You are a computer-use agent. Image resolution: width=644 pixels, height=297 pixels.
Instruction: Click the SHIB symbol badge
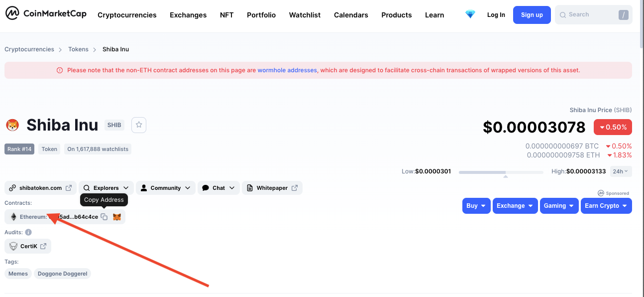(114, 125)
